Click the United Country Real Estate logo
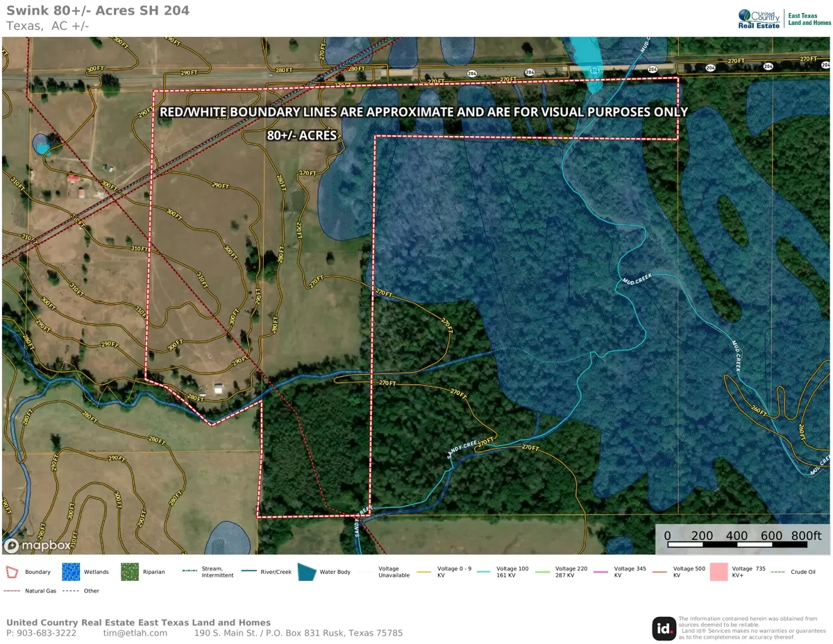833x644 pixels. pos(759,19)
